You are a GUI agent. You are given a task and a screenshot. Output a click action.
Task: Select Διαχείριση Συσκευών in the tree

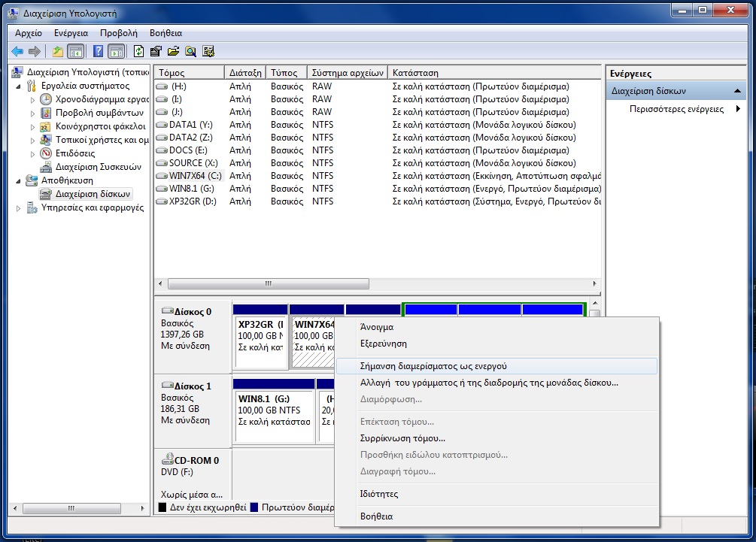pos(99,167)
